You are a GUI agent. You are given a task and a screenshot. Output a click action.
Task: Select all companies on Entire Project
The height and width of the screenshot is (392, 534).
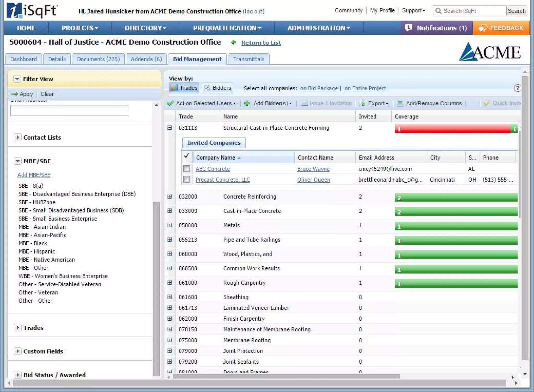pos(365,88)
